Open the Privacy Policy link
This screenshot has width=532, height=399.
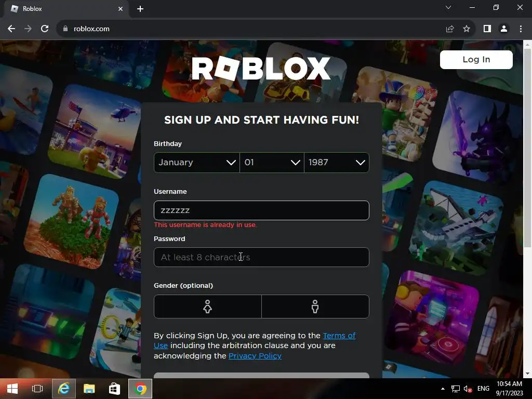click(255, 356)
